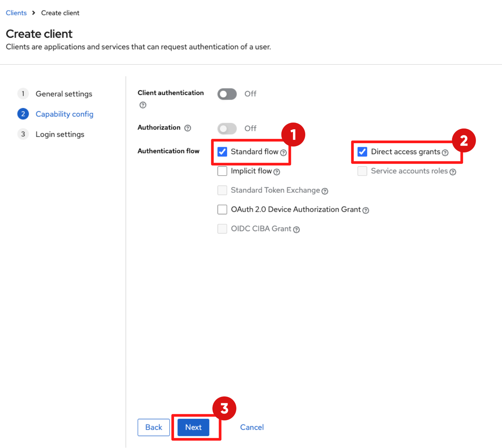
Task: Enable the Client authentication toggle
Action: [227, 94]
